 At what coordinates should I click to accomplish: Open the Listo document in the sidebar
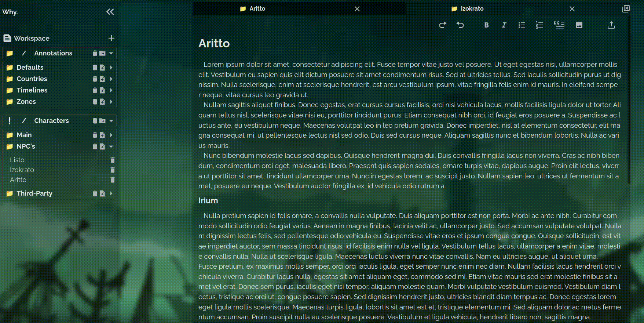[17, 160]
